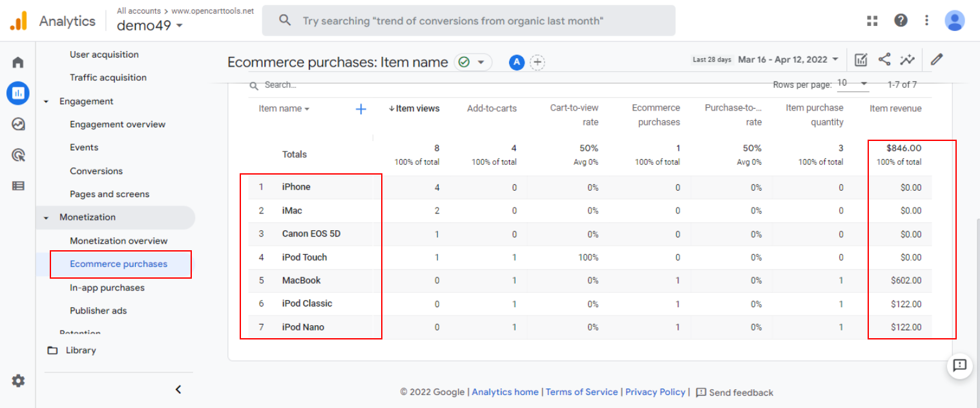Open the Insights sparkline icon
This screenshot has height=408, width=980.
pyautogui.click(x=908, y=59)
